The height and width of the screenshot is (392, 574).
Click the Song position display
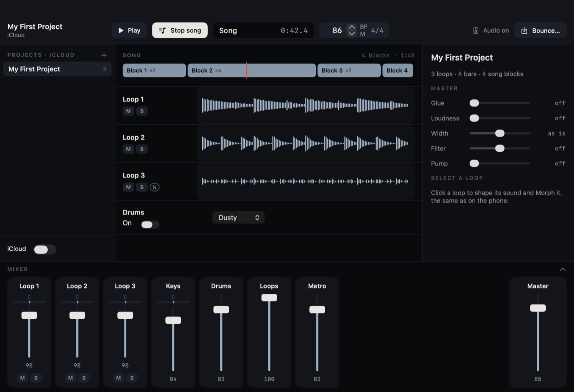pyautogui.click(x=263, y=30)
